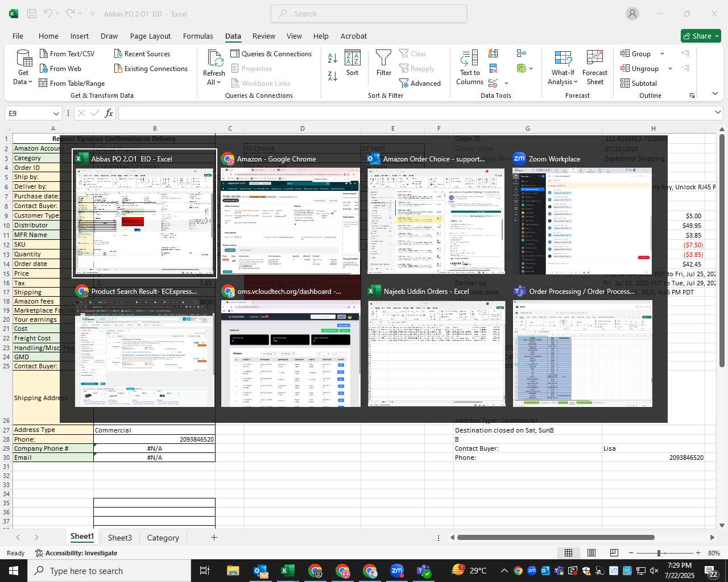728x582 pixels.
Task: Insert Subtotal rows
Action: (639, 83)
